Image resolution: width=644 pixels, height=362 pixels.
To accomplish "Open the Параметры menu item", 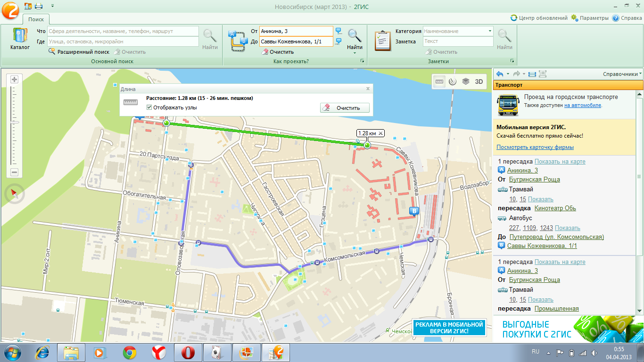I will [590, 18].
